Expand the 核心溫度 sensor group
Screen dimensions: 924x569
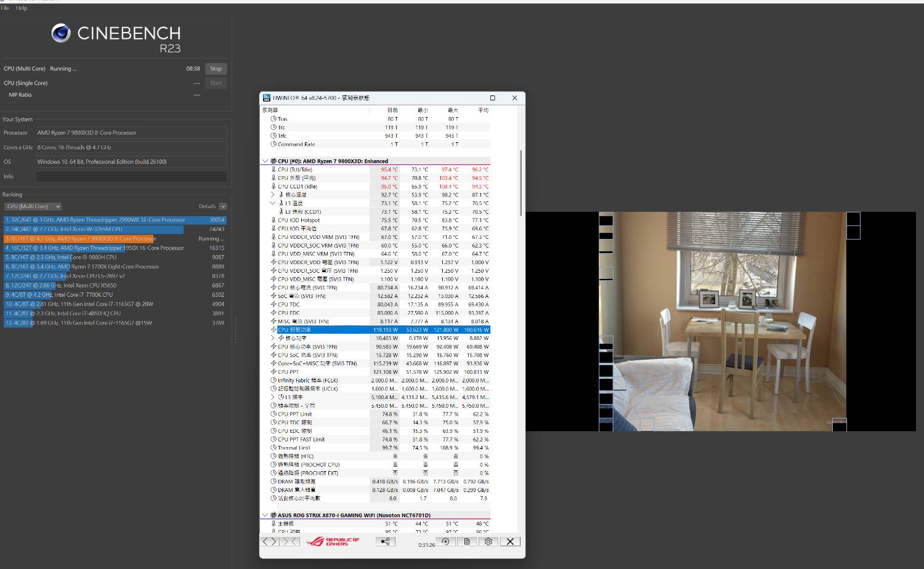(x=273, y=195)
